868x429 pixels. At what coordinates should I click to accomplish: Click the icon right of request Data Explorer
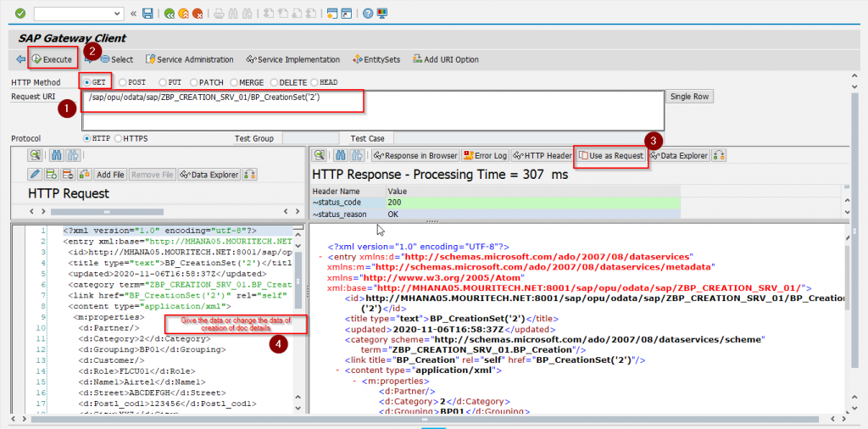tap(250, 175)
